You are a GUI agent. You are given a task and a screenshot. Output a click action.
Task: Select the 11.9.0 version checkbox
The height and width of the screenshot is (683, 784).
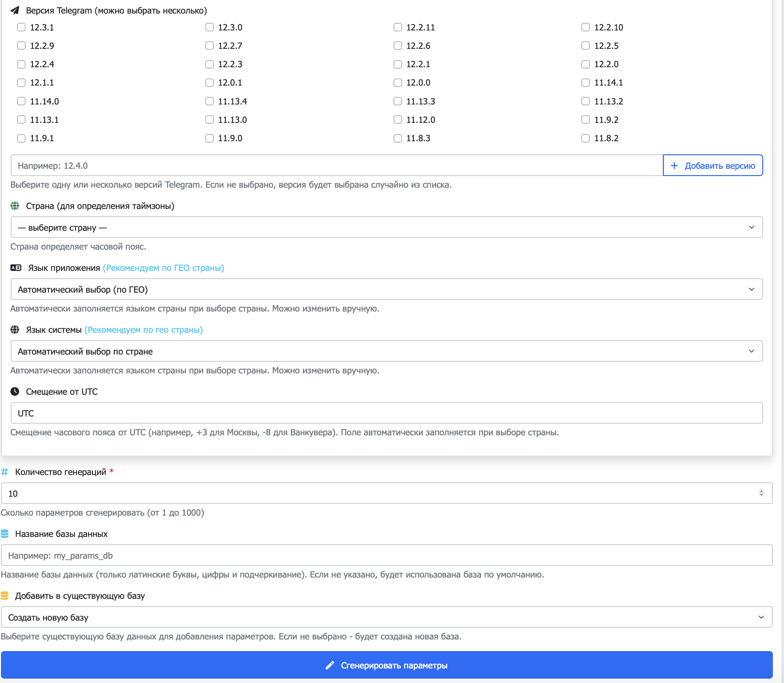210,138
